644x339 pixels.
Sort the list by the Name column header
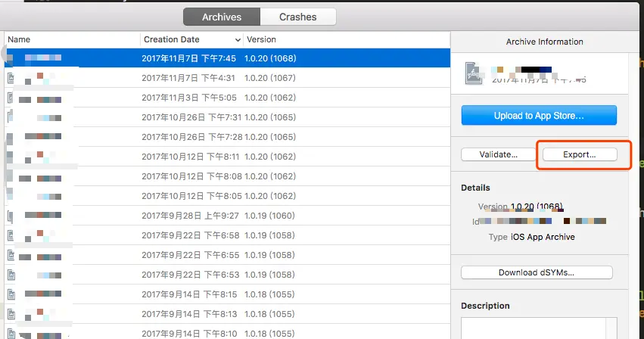point(72,39)
